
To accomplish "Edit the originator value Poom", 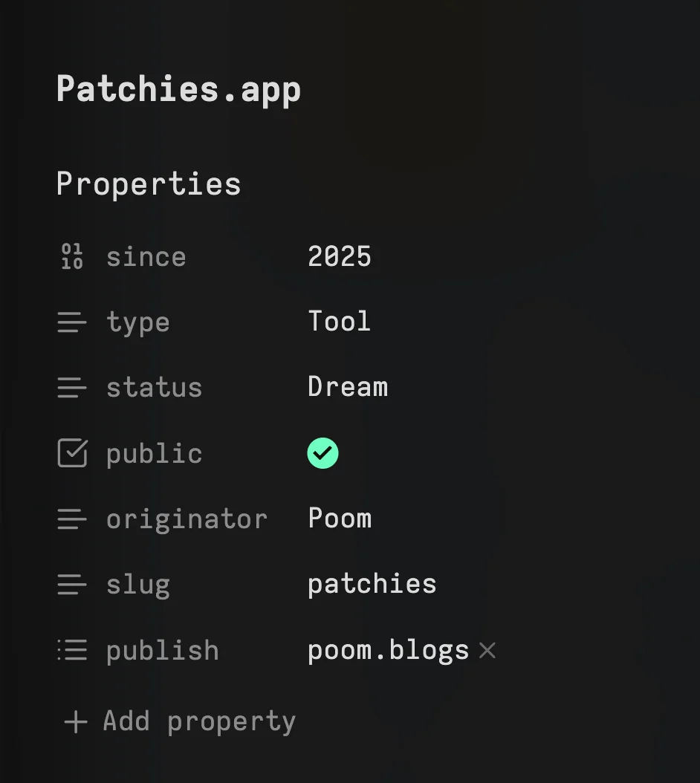I will (x=340, y=519).
